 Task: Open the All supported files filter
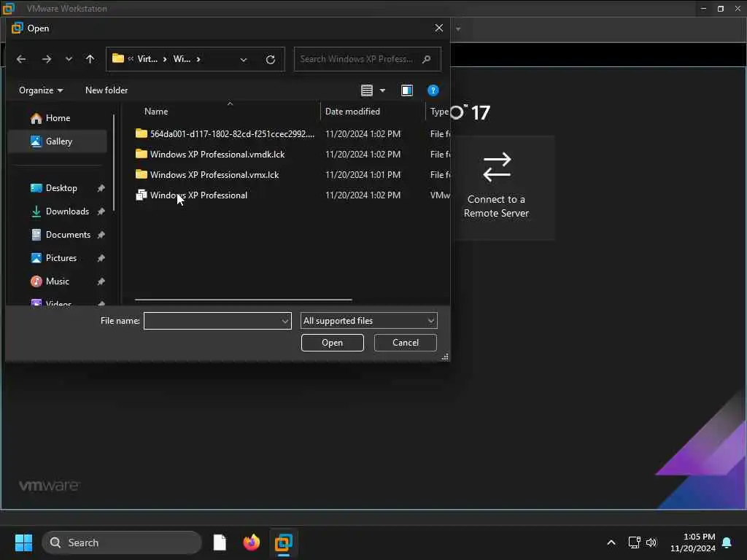pyautogui.click(x=368, y=321)
